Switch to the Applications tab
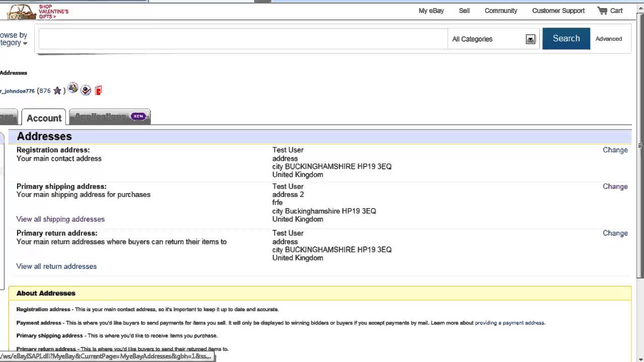 tap(110, 117)
